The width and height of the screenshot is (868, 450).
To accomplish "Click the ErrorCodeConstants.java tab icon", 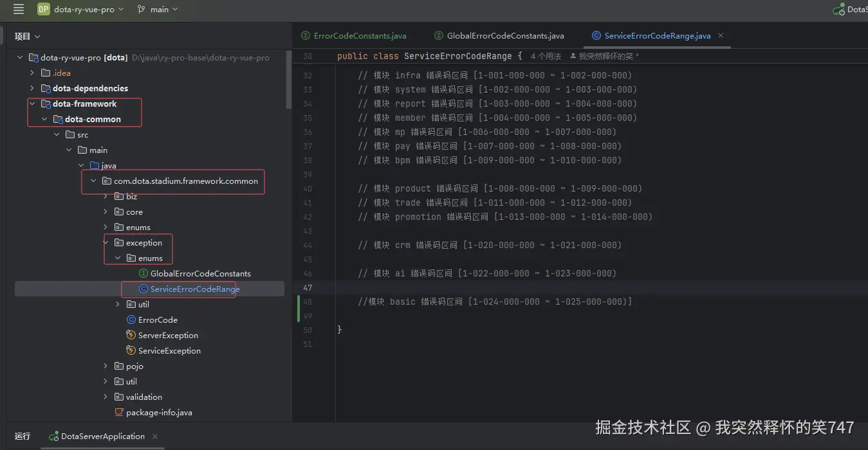I will click(305, 35).
